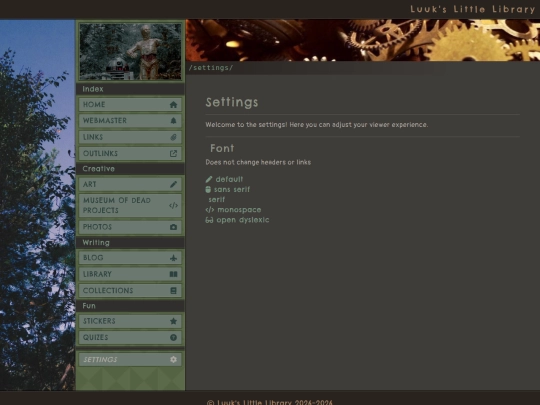Click the house icon on HOME
This screenshot has width=540, height=405.
coord(173,105)
